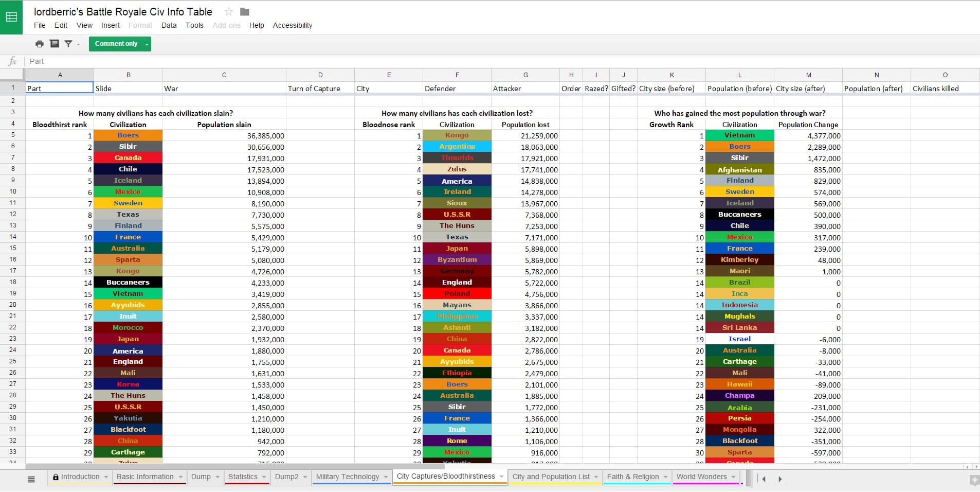The width and height of the screenshot is (980, 492).
Task: Star this spreadsheet document
Action: 229,11
